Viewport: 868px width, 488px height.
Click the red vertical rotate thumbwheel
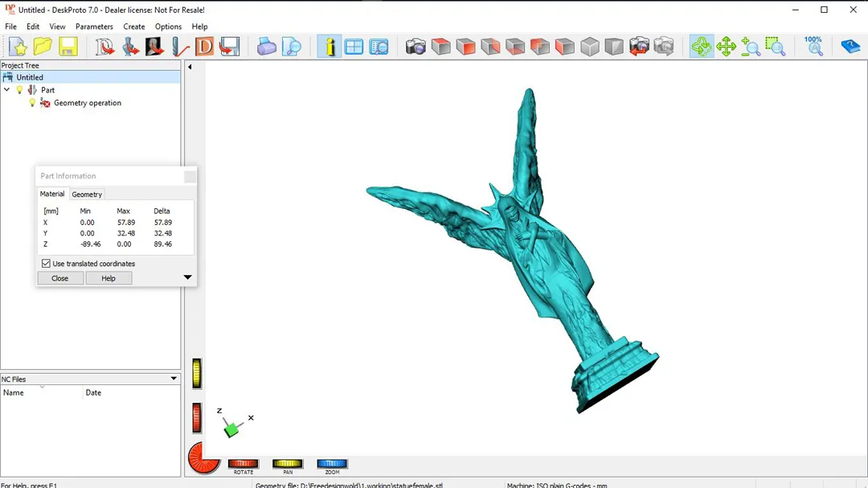point(197,417)
